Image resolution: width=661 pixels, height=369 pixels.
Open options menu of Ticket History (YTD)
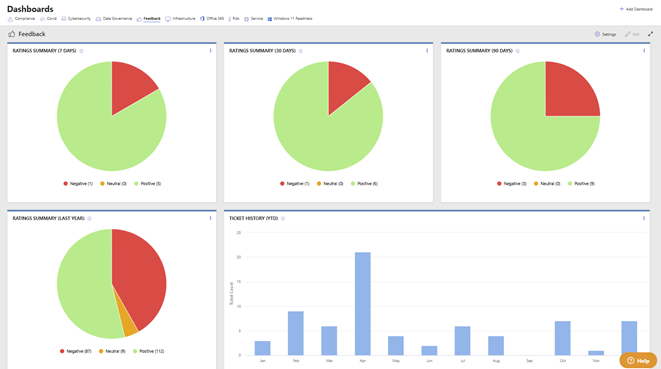[x=644, y=218]
